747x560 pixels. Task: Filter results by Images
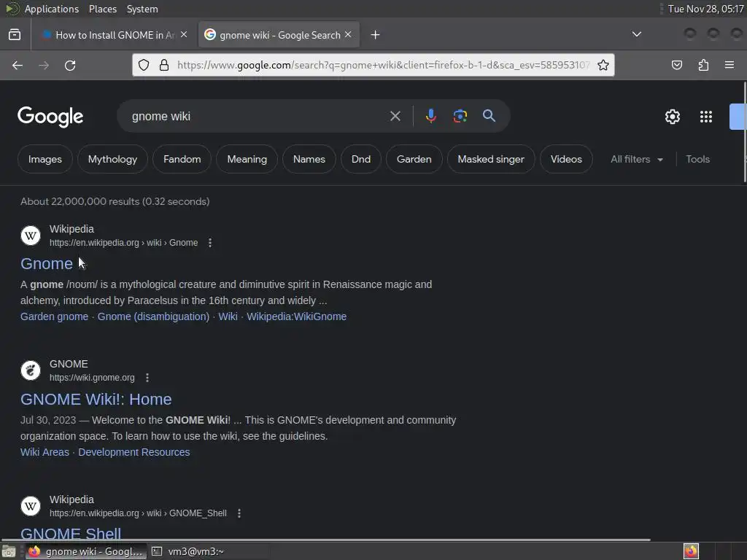click(44, 160)
